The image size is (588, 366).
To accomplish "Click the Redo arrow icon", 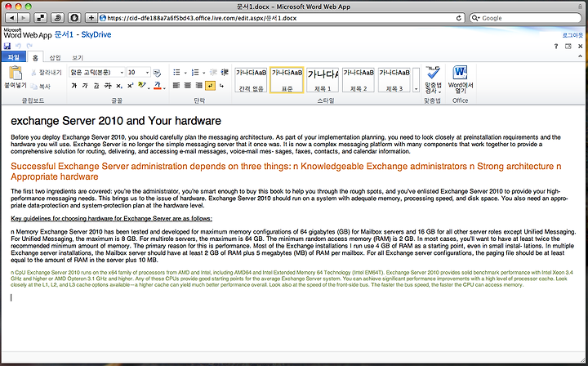I will (x=29, y=46).
